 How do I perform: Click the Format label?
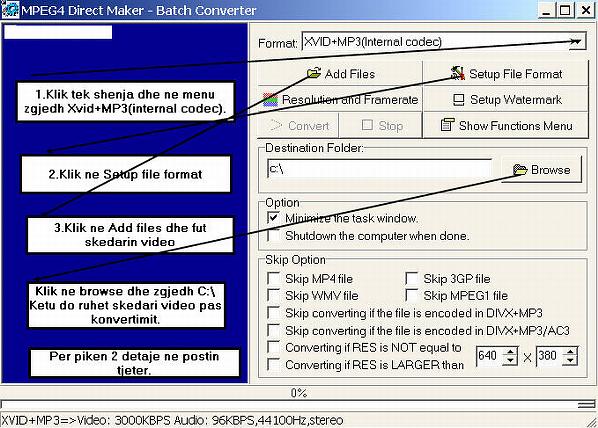[x=278, y=43]
